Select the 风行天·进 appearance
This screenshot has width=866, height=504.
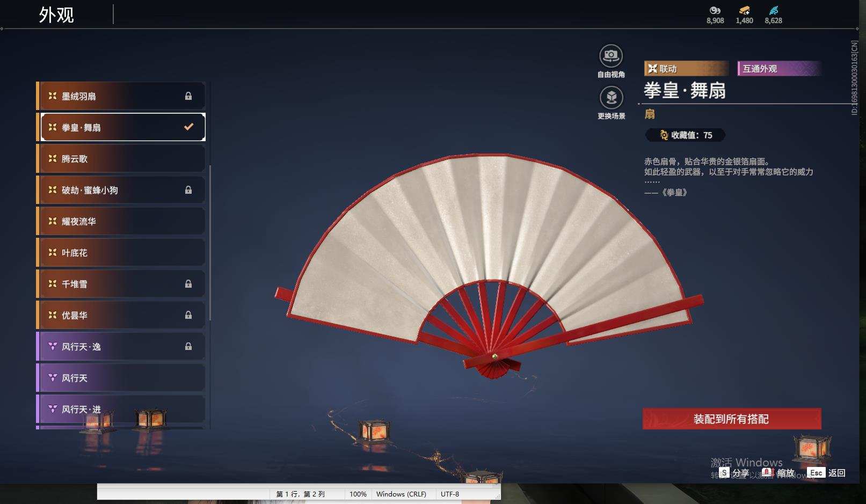[x=121, y=409]
